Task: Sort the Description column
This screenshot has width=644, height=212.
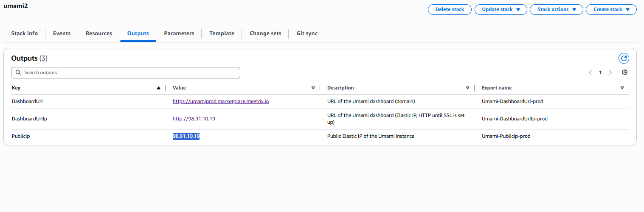Action: [468, 88]
